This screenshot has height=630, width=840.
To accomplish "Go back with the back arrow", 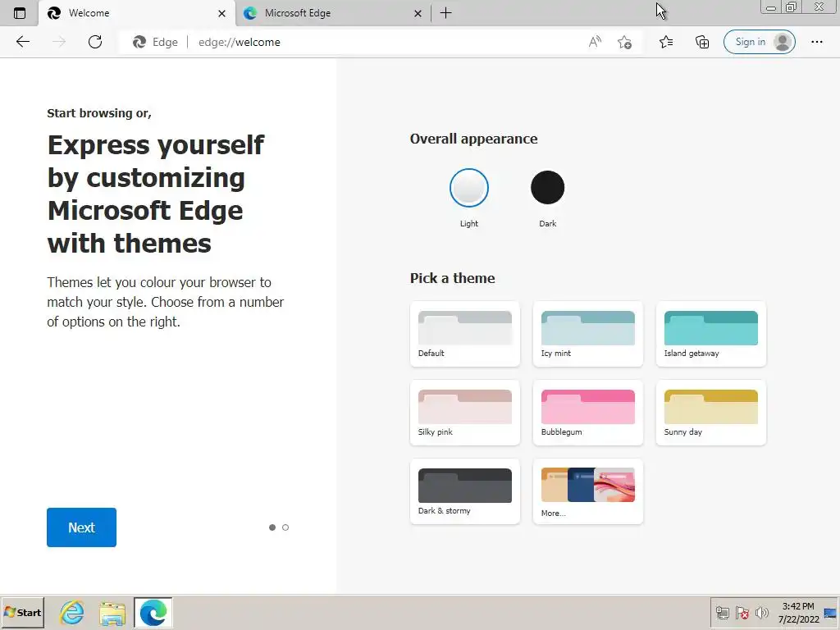I will [x=22, y=42].
